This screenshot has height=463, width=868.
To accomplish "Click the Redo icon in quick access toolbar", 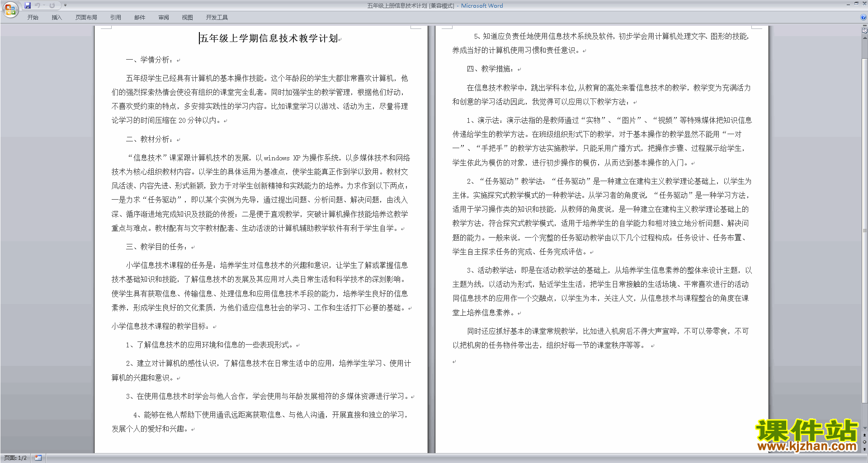I will point(52,5).
